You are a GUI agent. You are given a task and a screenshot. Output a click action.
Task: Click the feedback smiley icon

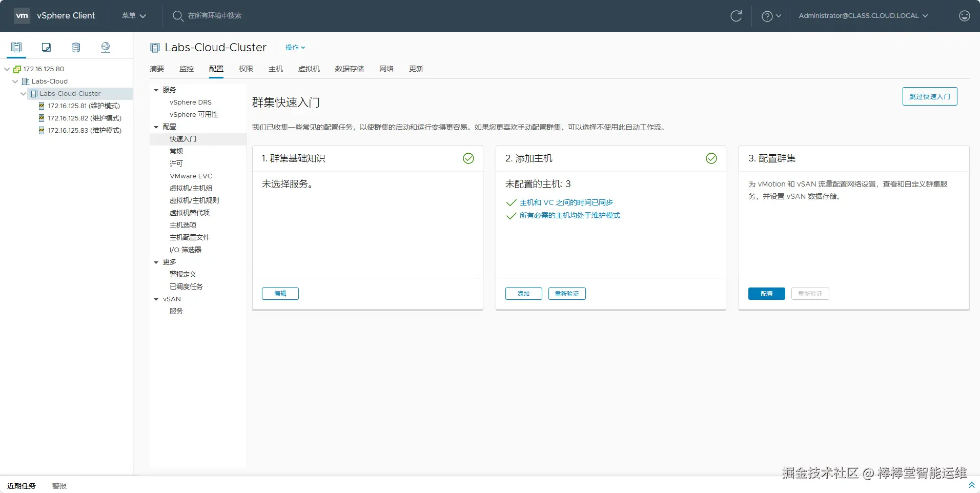(964, 16)
